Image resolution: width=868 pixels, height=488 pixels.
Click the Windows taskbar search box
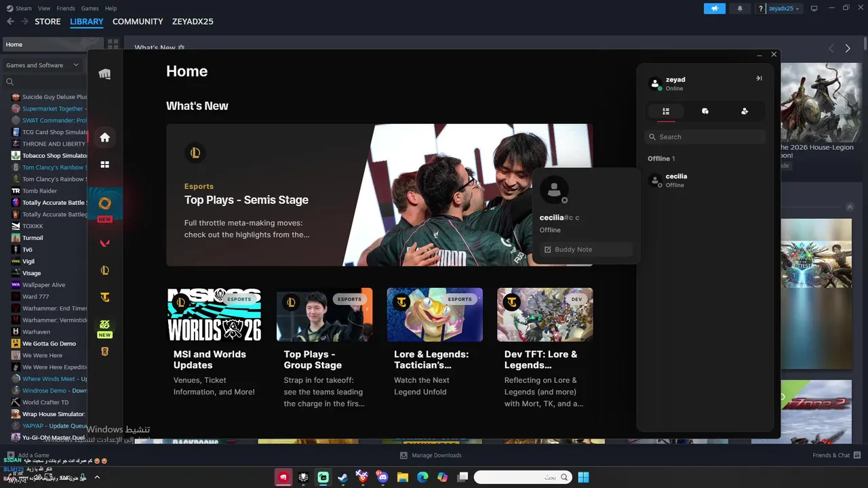pyautogui.click(x=522, y=477)
